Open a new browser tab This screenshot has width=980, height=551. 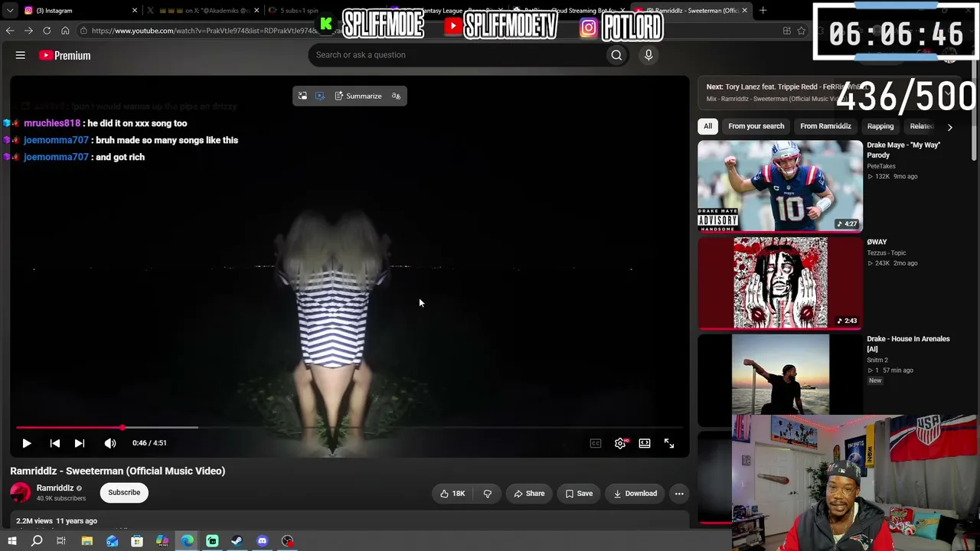coord(763,11)
